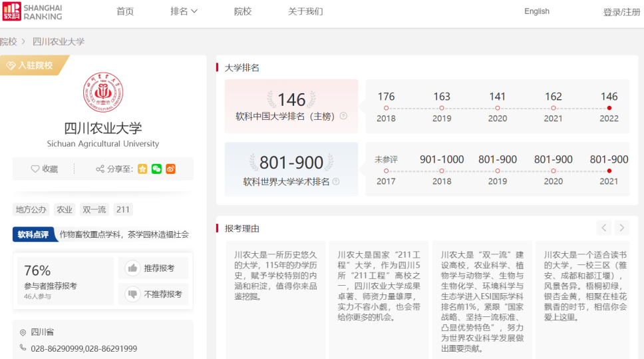Viewport: 644px width, 359px height.
Task: Click the heart icon to favorite (收藏)
Action: (x=35, y=169)
